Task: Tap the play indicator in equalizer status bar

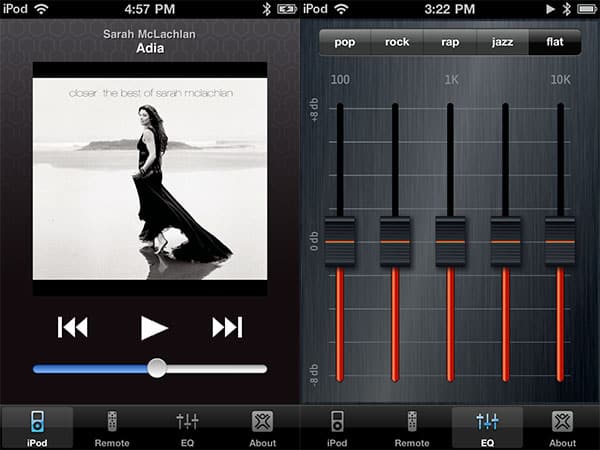Action: coord(550,9)
